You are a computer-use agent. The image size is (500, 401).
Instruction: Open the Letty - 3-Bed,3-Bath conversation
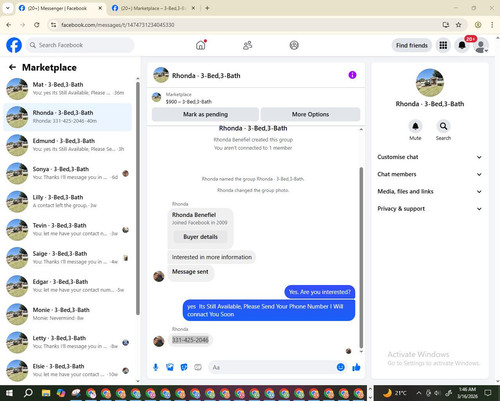pos(67,342)
